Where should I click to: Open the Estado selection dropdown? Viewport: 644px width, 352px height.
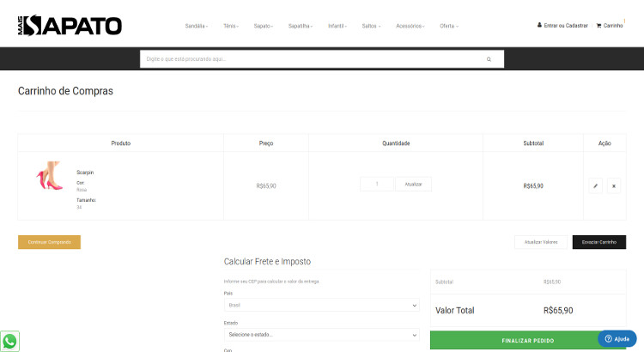(322, 335)
